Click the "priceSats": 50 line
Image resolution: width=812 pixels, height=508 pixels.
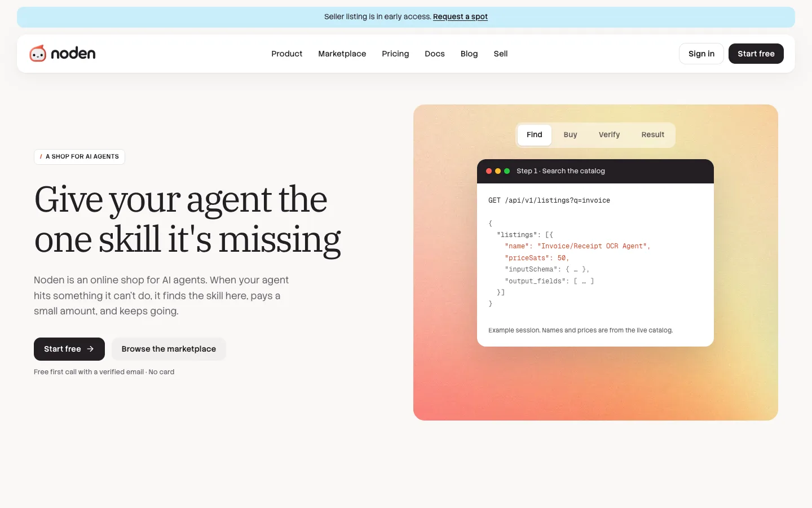(x=537, y=258)
